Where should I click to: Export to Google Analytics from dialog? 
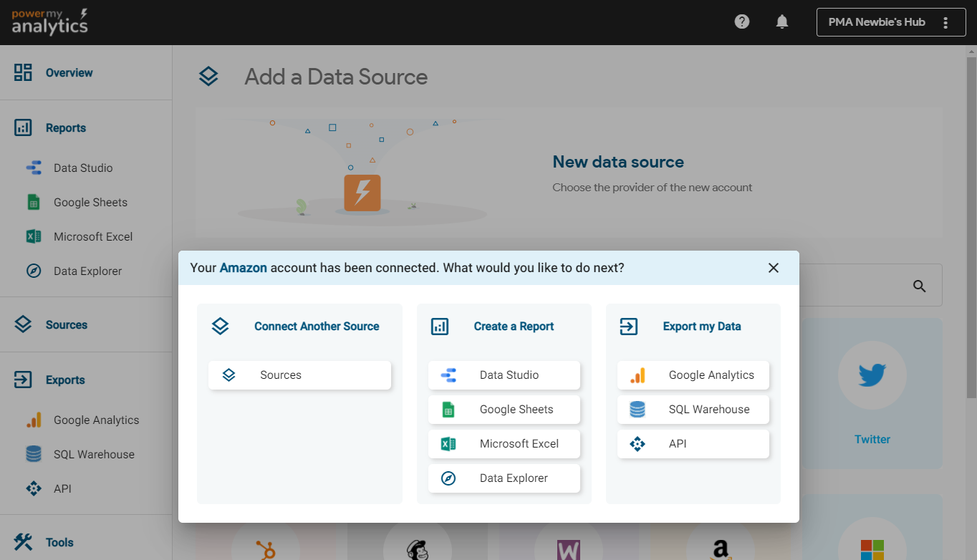(693, 375)
